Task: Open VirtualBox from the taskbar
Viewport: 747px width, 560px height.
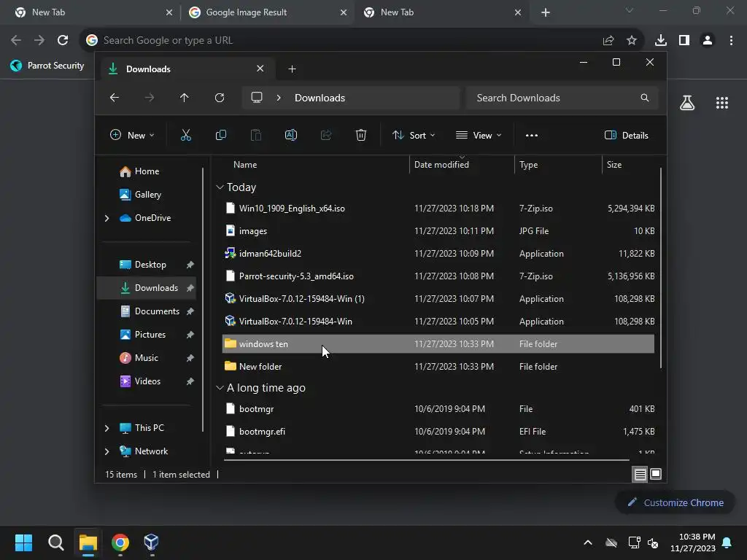Action: (x=151, y=542)
